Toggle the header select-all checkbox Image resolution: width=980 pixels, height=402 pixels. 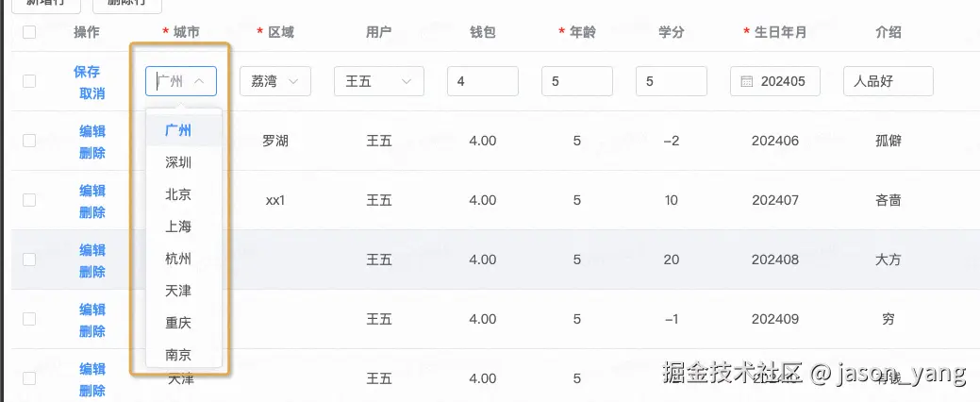(29, 32)
